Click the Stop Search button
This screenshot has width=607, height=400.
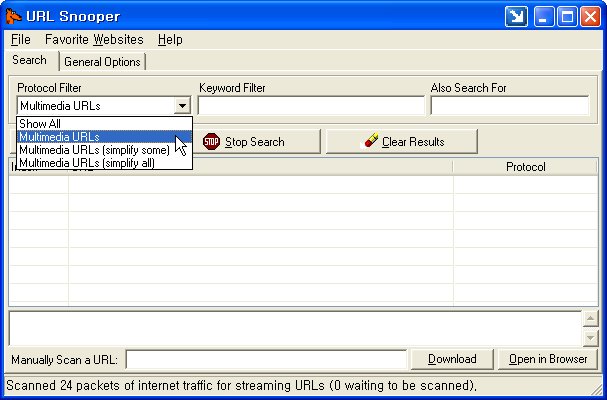[x=257, y=142]
